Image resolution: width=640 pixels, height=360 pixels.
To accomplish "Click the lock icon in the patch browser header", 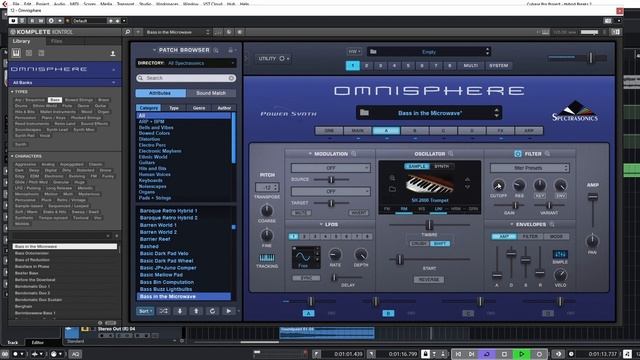I will pyautogui.click(x=231, y=50).
